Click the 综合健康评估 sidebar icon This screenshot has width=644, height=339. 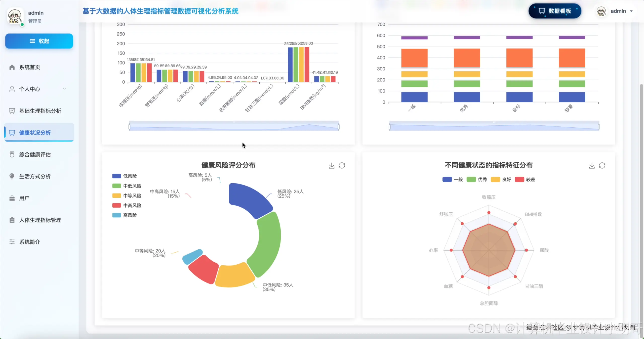tap(12, 154)
